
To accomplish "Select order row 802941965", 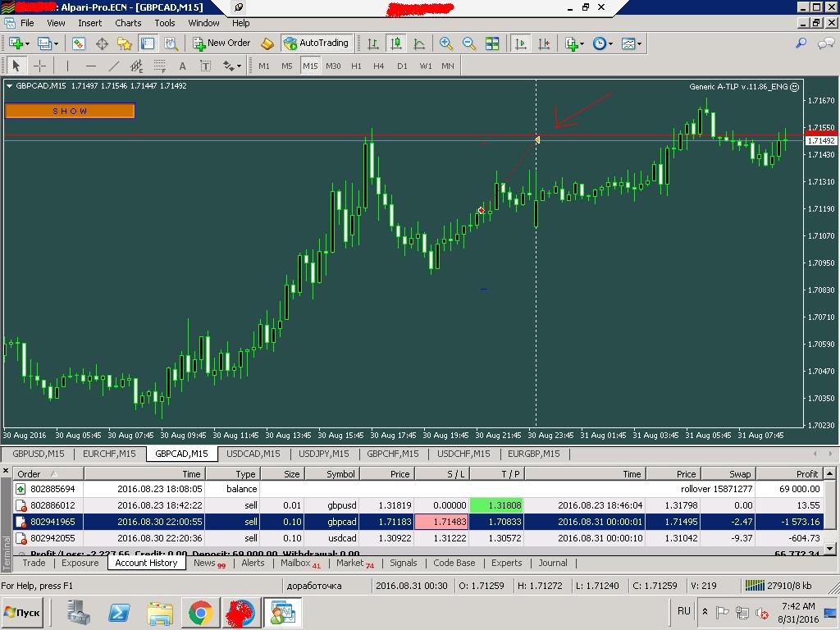I will click(418, 522).
